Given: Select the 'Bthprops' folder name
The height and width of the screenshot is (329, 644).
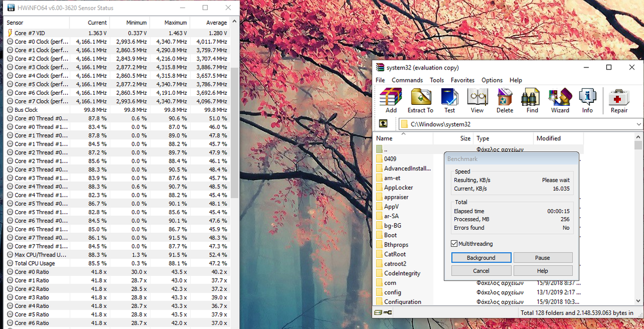Looking at the screenshot, I should (396, 245).
